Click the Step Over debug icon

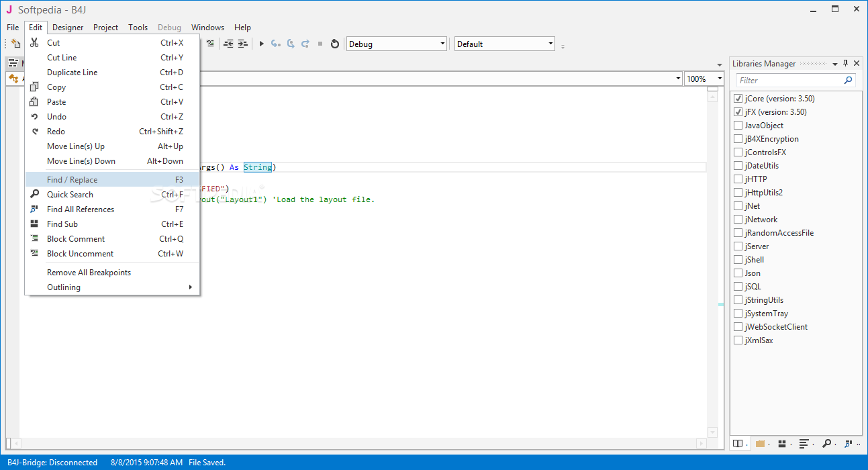(291, 44)
